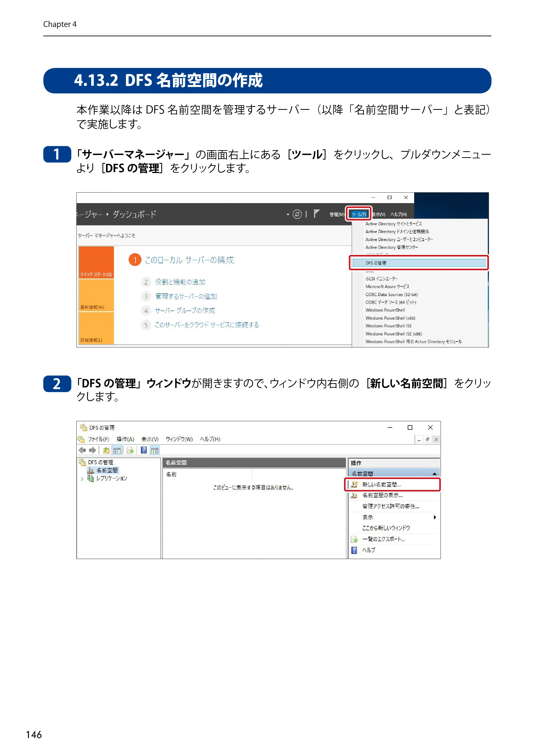
Task: Open ウィンドウ(W) menu in DFS Management
Action: pyautogui.click(x=179, y=439)
